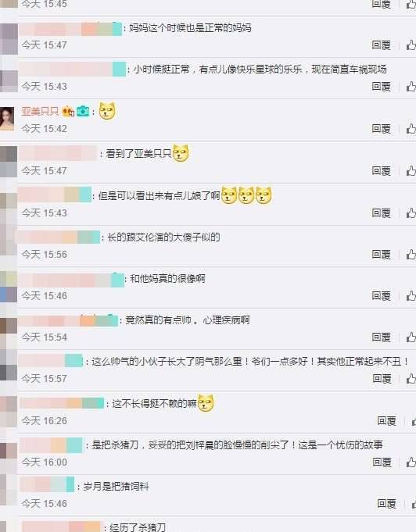Like the comment posted at 15:42 by 亚美只只
Viewport: 416px width, 532px height.
[x=411, y=129]
